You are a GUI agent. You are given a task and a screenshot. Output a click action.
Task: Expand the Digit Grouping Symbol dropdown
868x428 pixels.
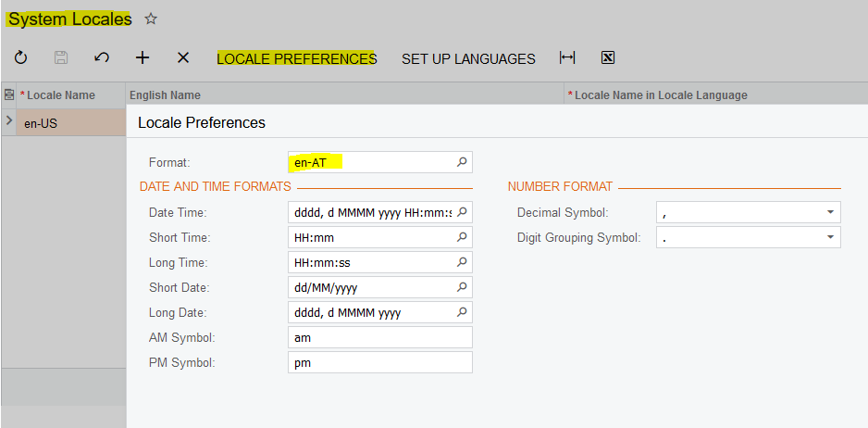point(830,238)
